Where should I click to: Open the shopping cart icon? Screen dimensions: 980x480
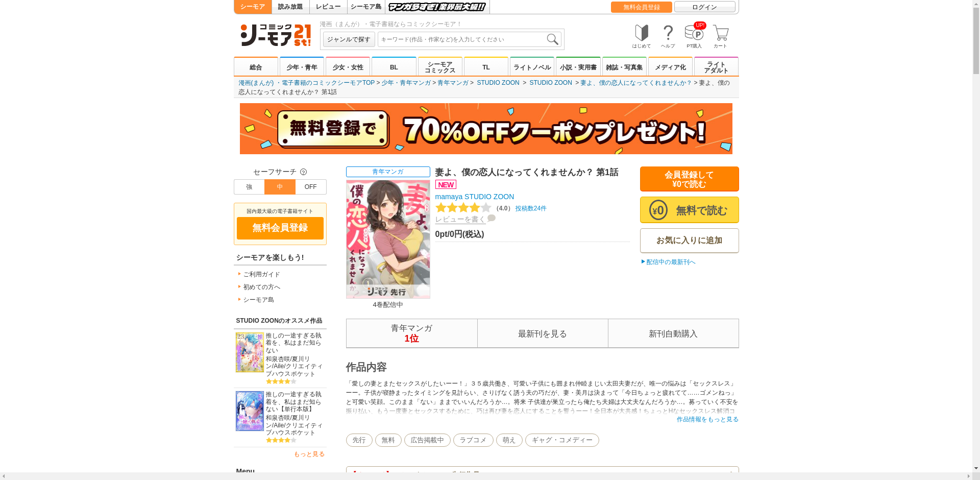720,34
